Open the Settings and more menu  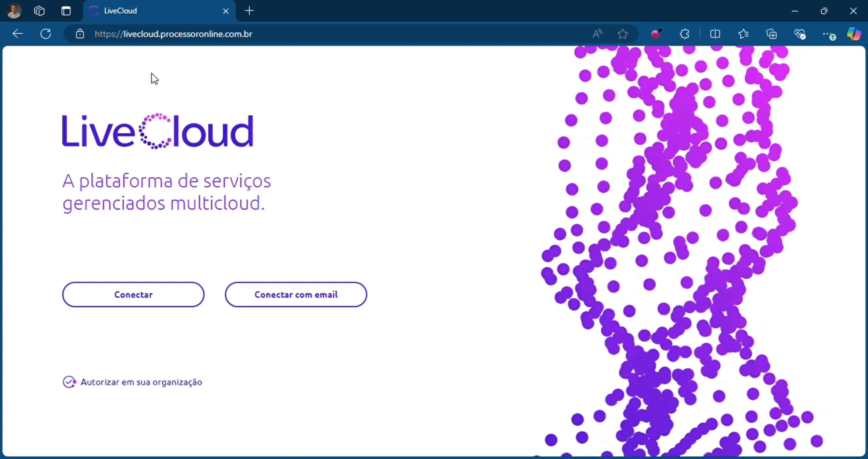829,34
